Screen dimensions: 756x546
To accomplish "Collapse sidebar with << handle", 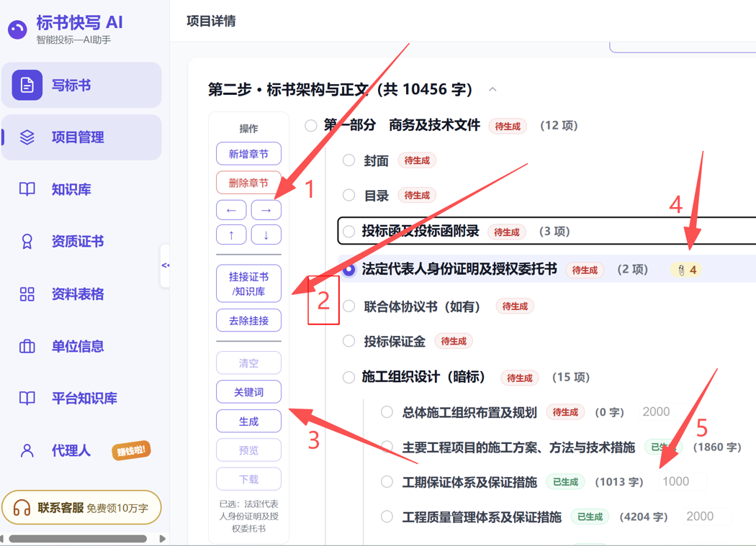I will click(x=165, y=265).
